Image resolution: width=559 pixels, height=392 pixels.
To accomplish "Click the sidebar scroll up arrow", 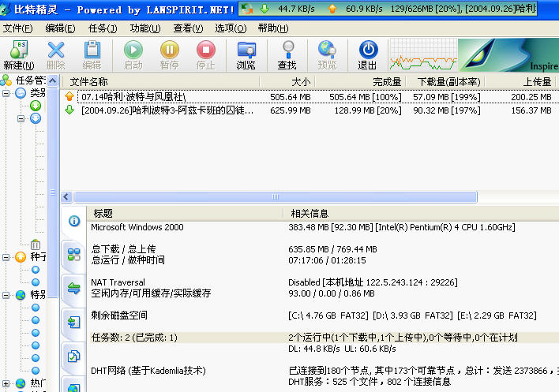I will click(x=53, y=80).
